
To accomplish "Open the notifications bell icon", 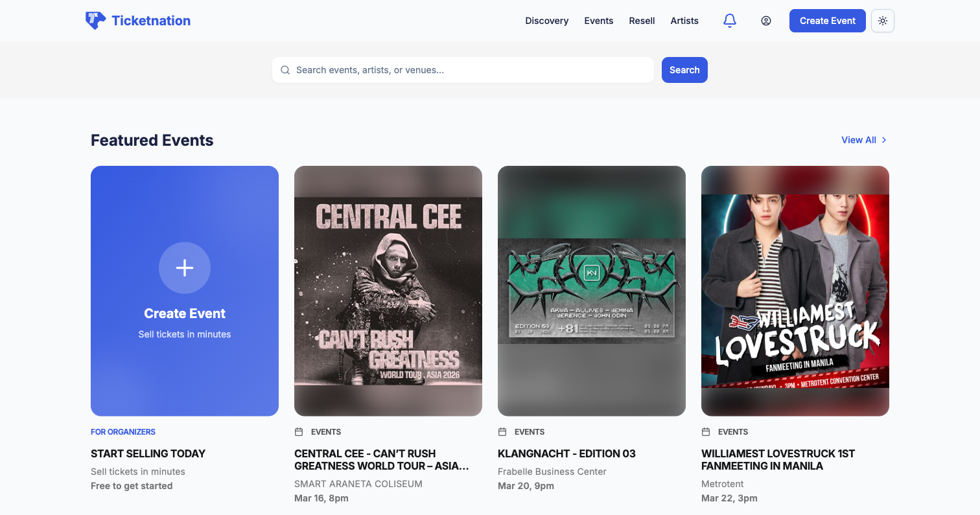I will 729,20.
